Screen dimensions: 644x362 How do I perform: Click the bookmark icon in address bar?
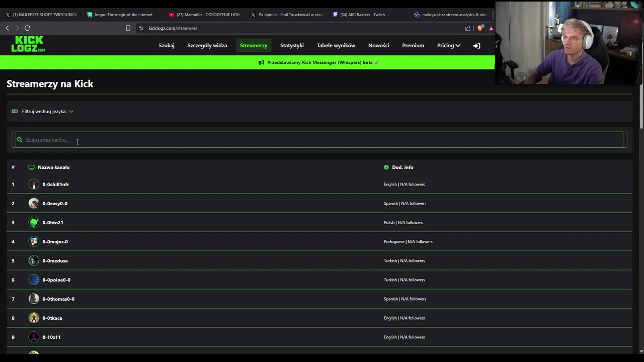point(128,28)
